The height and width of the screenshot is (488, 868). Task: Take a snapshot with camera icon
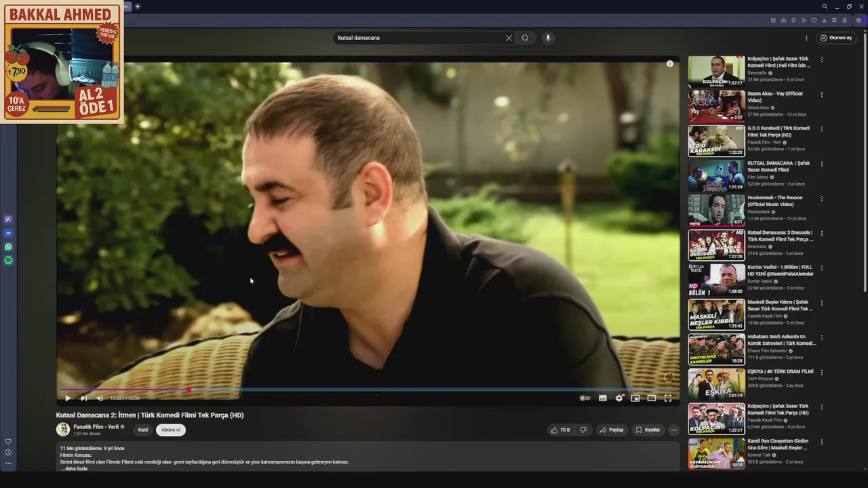pyautogui.click(x=783, y=20)
